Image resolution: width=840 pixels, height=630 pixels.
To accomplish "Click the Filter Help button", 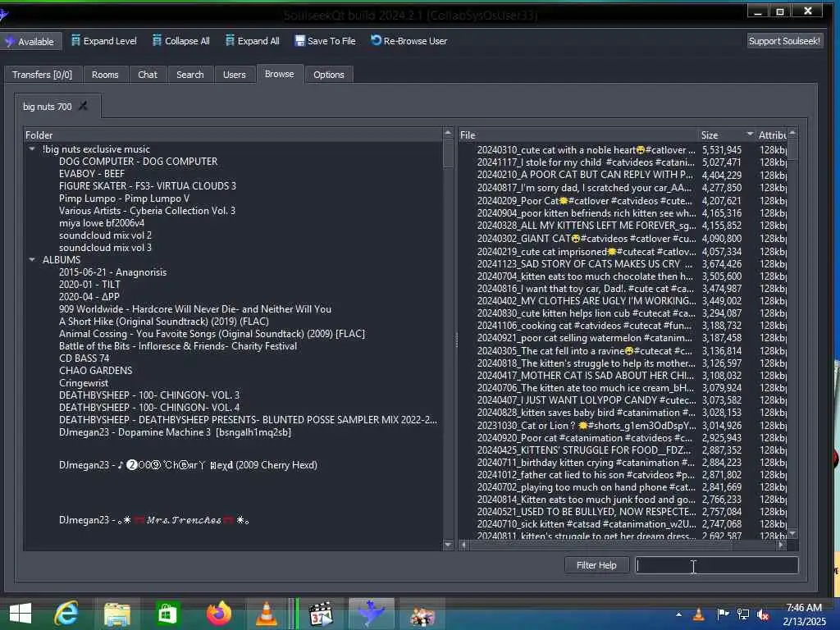I will [596, 565].
